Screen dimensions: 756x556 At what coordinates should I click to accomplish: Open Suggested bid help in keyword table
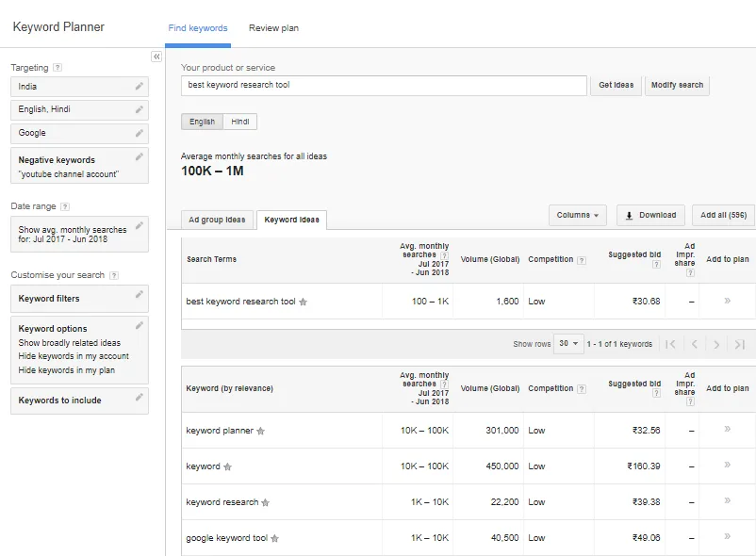656,393
